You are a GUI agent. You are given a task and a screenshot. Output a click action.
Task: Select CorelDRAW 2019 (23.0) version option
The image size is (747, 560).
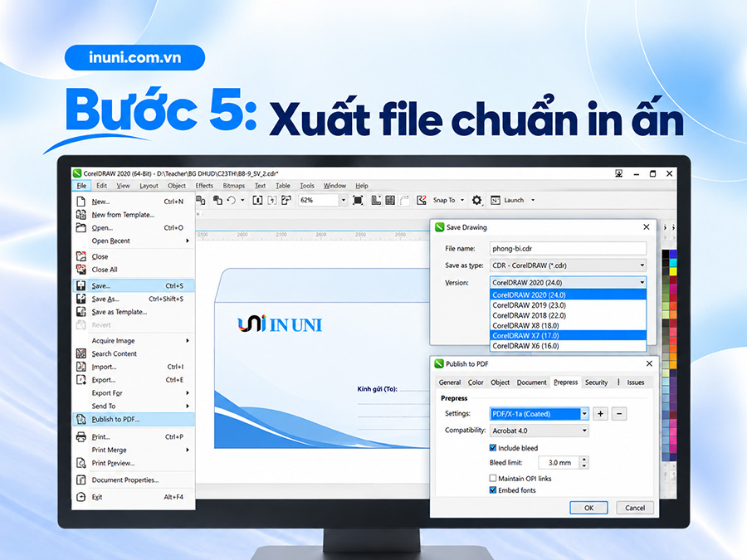pos(568,304)
